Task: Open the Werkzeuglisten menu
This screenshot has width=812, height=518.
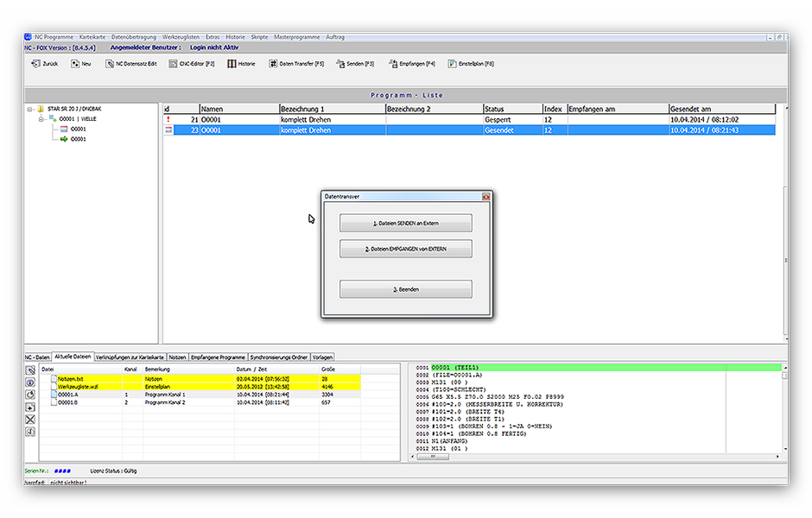Action: [181, 38]
